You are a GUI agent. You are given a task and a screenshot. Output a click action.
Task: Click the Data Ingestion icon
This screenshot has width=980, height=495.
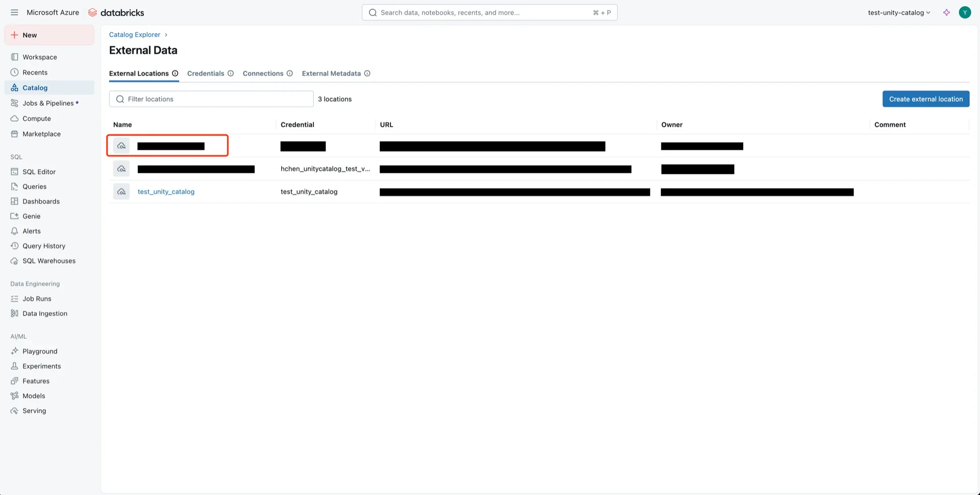click(x=14, y=313)
